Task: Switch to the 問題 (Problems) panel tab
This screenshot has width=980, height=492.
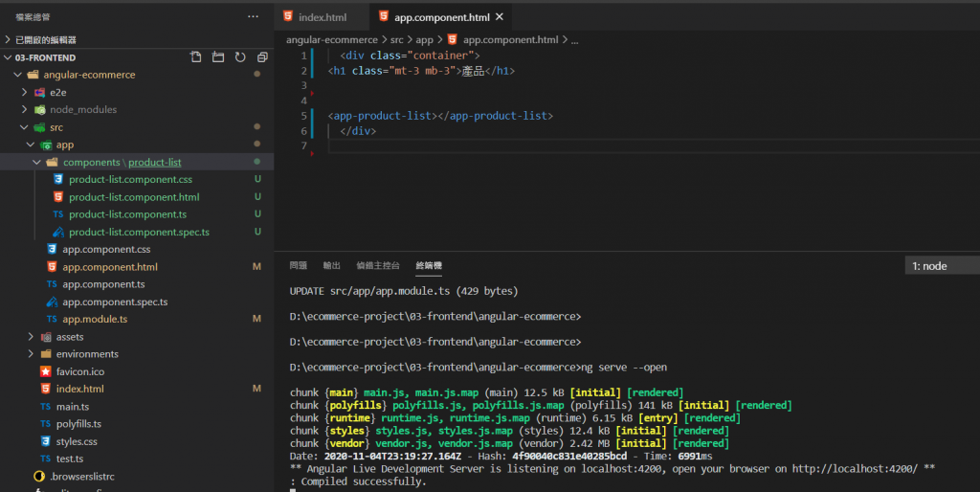Action: tap(299, 266)
